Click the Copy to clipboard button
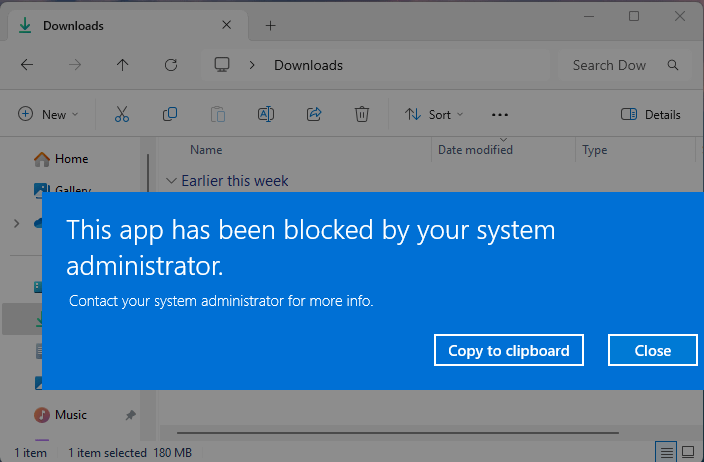 [509, 350]
